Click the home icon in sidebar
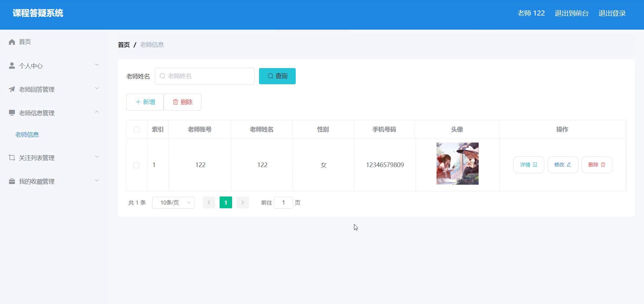Image resolution: width=644 pixels, height=304 pixels. (x=12, y=42)
